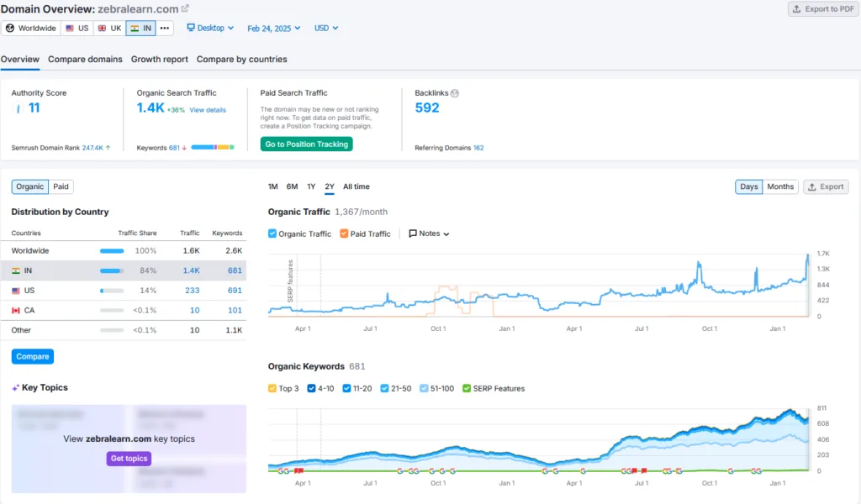
Task: Open IN traffic value 1.4K
Action: click(191, 271)
